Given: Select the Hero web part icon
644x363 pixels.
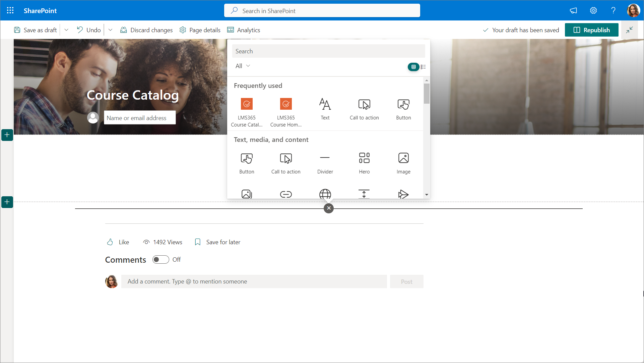Looking at the screenshot, I should (x=364, y=158).
